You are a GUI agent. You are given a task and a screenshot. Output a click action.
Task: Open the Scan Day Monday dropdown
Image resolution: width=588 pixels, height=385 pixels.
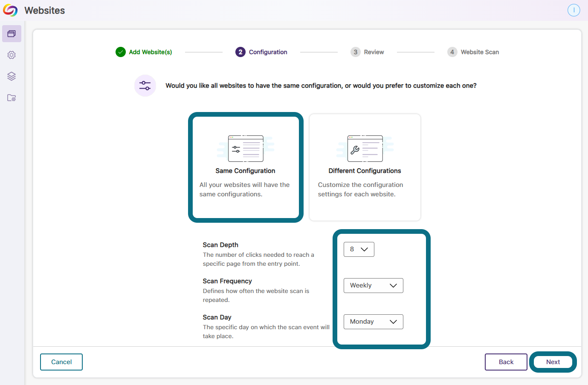point(373,322)
